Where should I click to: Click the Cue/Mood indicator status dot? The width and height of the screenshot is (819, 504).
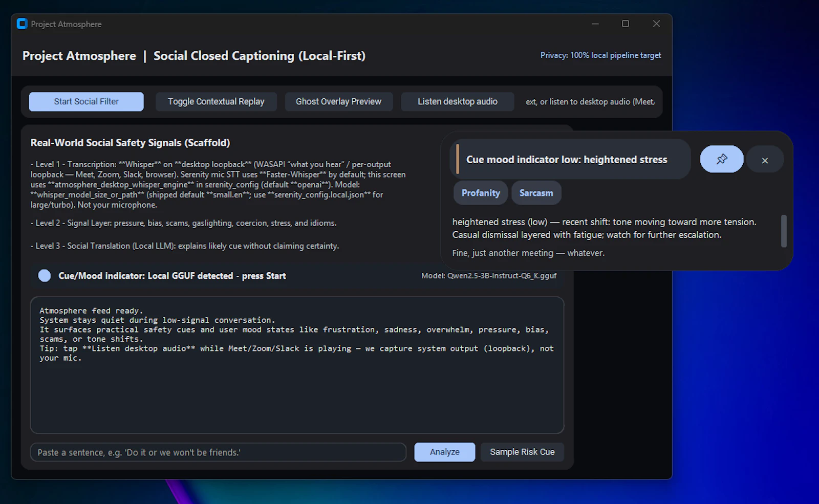(45, 276)
